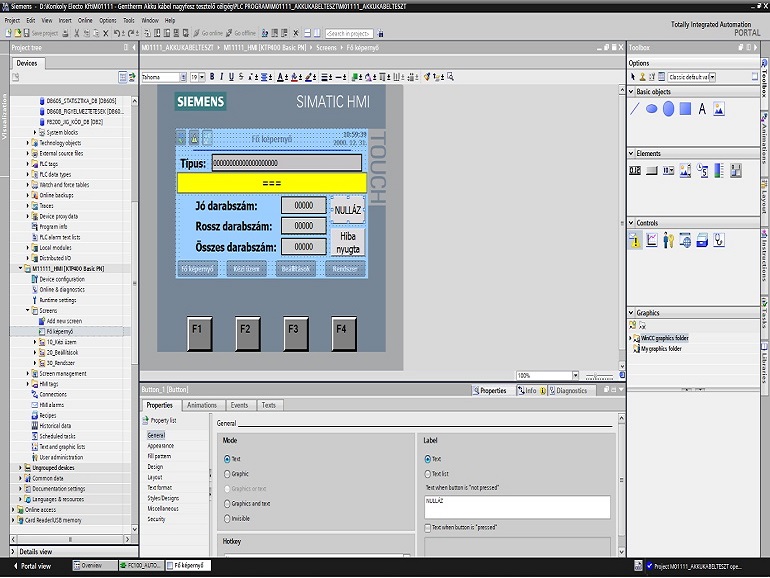Open the Diagnostics inspector tab
This screenshot has width=770, height=578.
(x=568, y=390)
